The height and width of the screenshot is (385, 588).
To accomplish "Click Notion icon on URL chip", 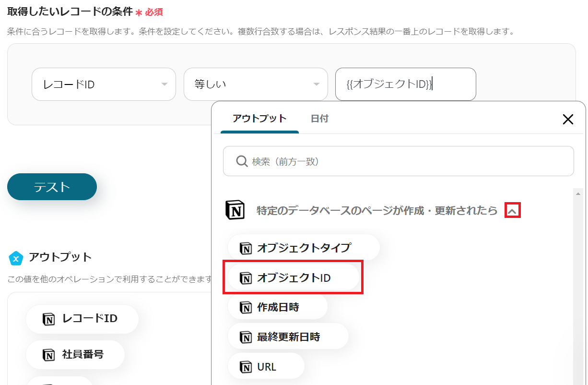I will click(246, 367).
